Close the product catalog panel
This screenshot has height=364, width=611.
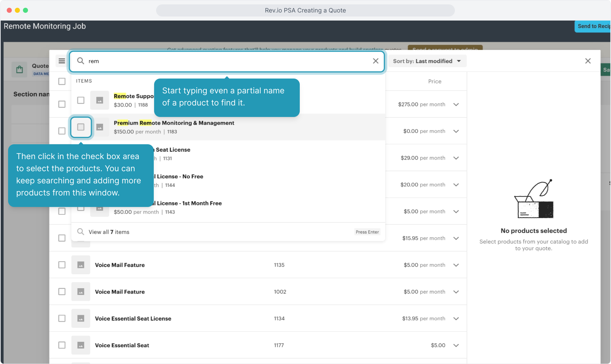[x=588, y=61]
